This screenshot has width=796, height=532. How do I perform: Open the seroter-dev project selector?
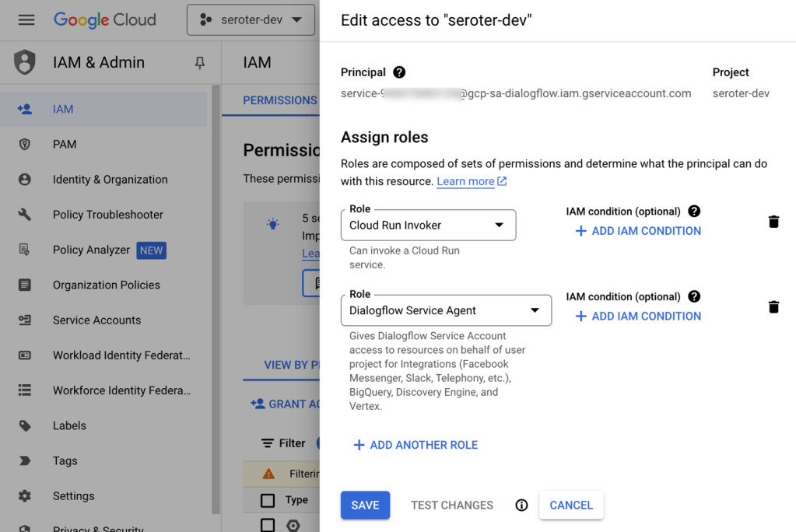coord(251,20)
